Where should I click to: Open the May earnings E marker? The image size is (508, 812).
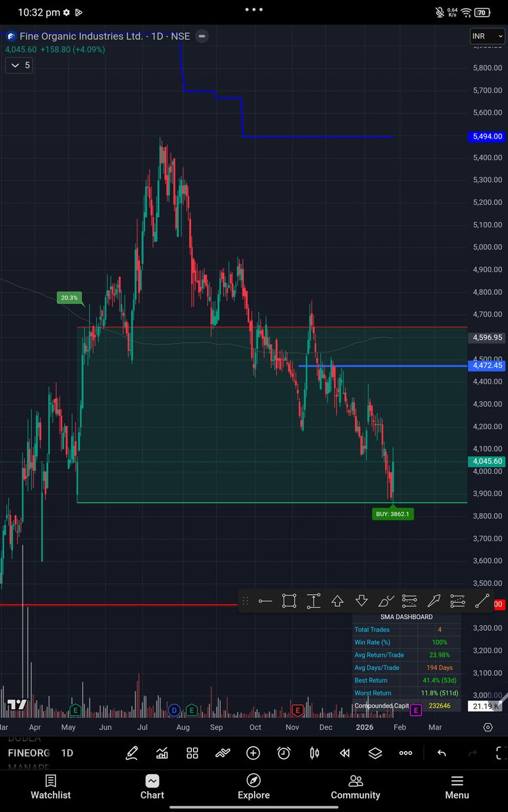point(77,710)
